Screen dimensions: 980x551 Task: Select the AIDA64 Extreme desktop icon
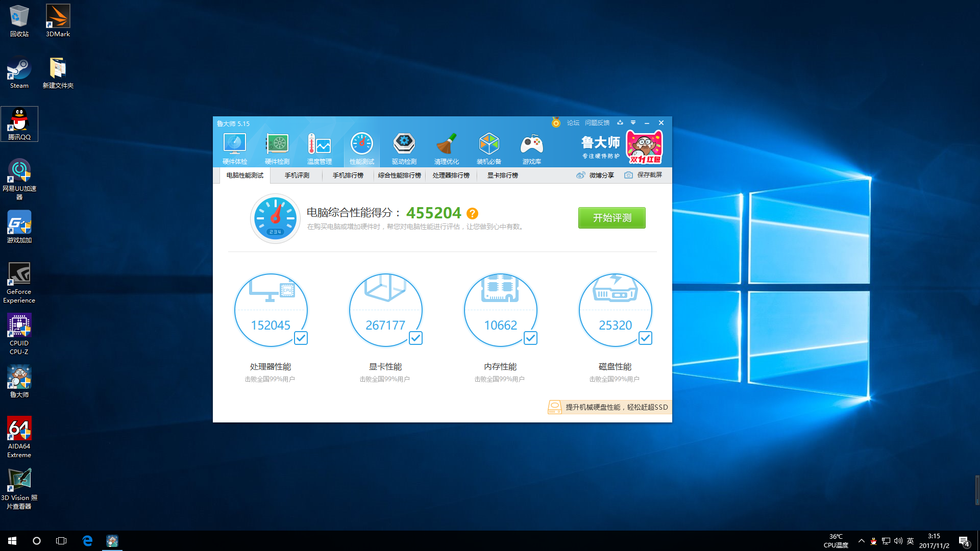coord(19,437)
